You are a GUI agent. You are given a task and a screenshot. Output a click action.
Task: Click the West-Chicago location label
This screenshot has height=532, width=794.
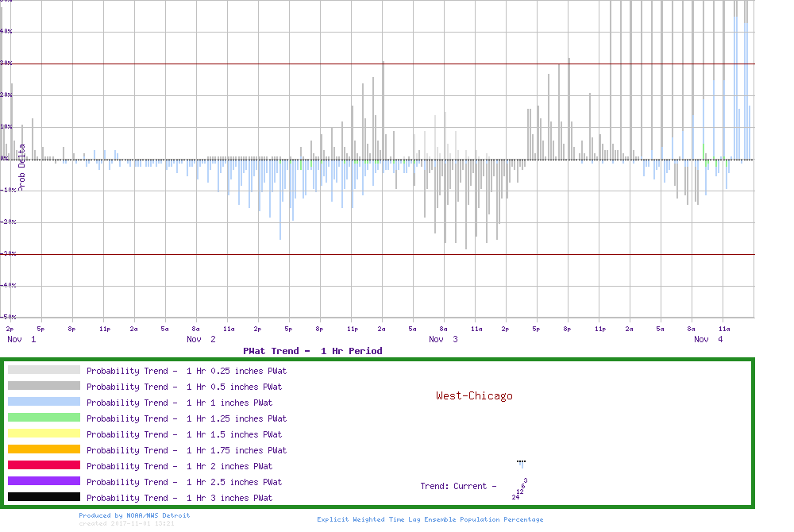(x=474, y=395)
